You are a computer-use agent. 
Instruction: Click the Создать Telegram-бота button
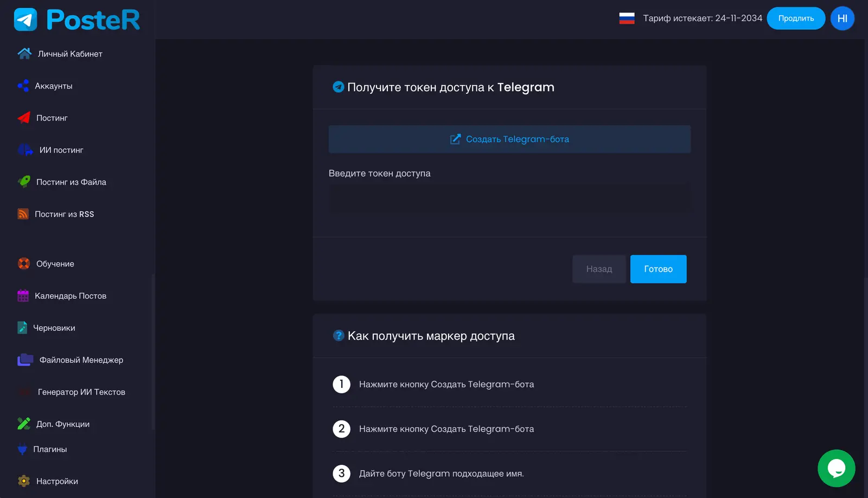[509, 139]
